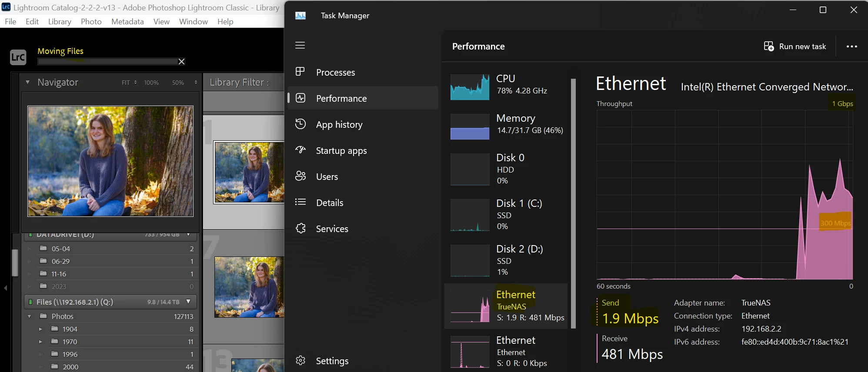Select the Ethernet adapter showing 0 Kbps

tap(506, 352)
